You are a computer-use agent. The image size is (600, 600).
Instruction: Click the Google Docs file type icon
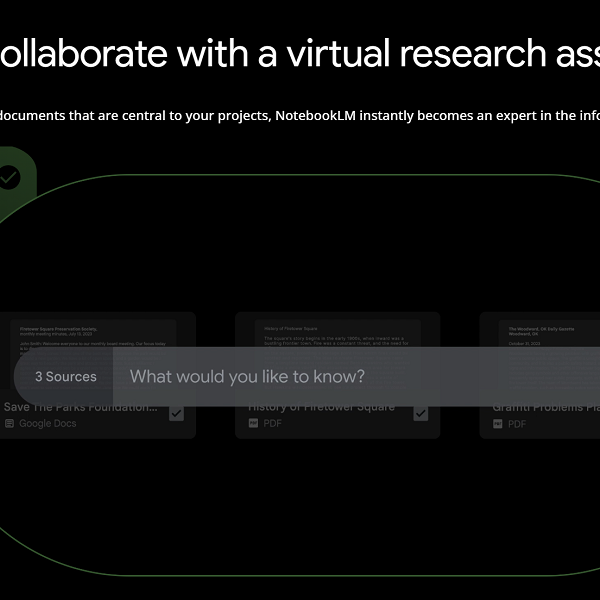10,424
